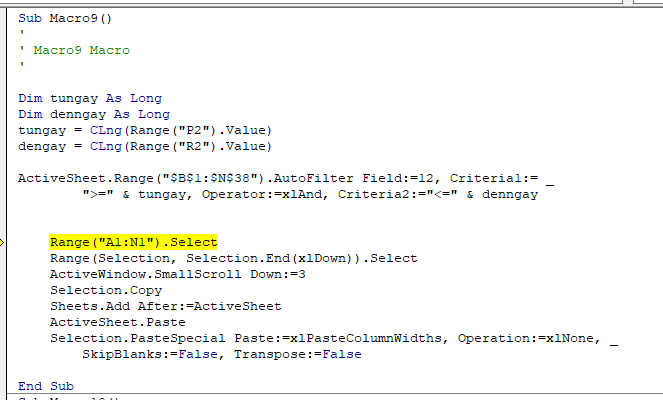Screen dimensions: 663x400
Task: Click the highlighted Range("A1:N1").Select line
Action: click(x=133, y=242)
